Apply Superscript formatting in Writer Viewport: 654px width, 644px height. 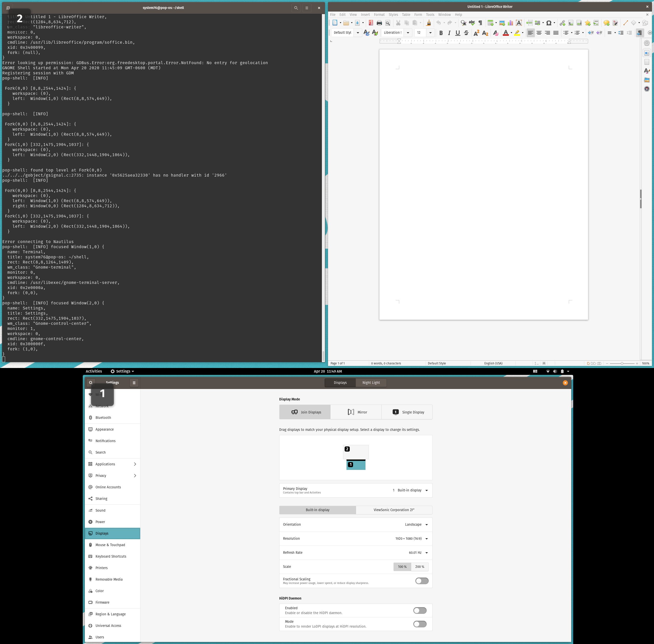click(x=476, y=33)
